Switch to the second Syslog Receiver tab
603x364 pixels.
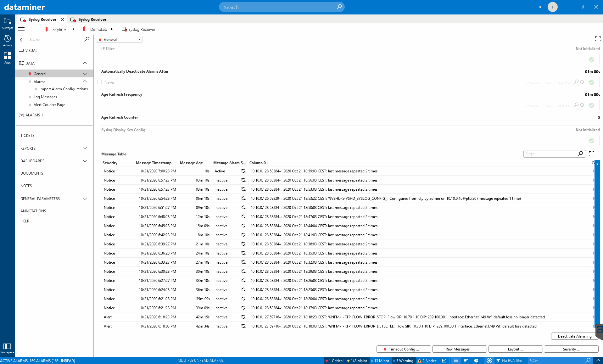click(x=92, y=19)
